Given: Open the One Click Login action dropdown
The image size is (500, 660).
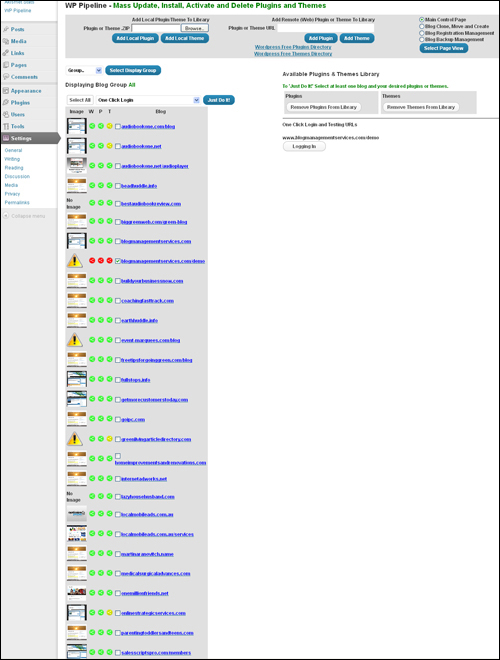Looking at the screenshot, I should (x=148, y=100).
